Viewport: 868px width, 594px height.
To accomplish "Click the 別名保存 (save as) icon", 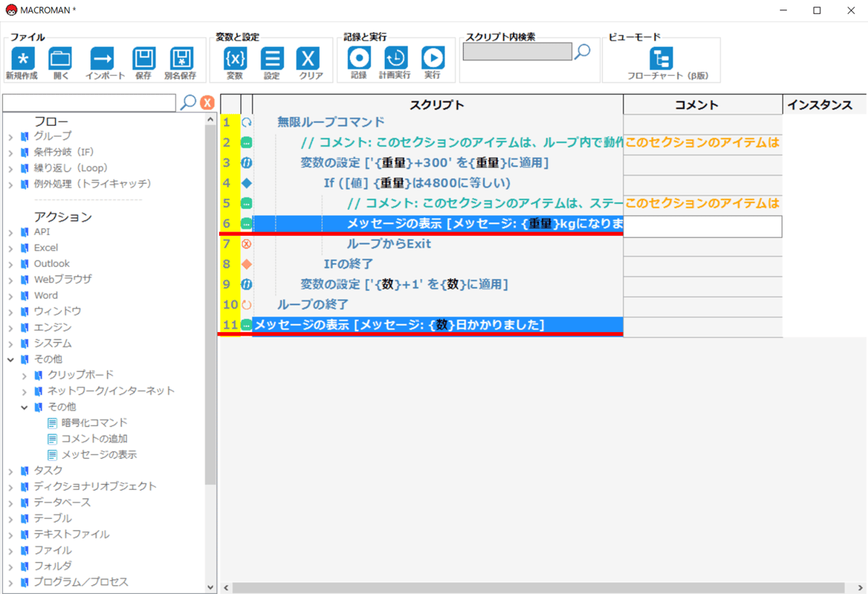I will point(181,59).
